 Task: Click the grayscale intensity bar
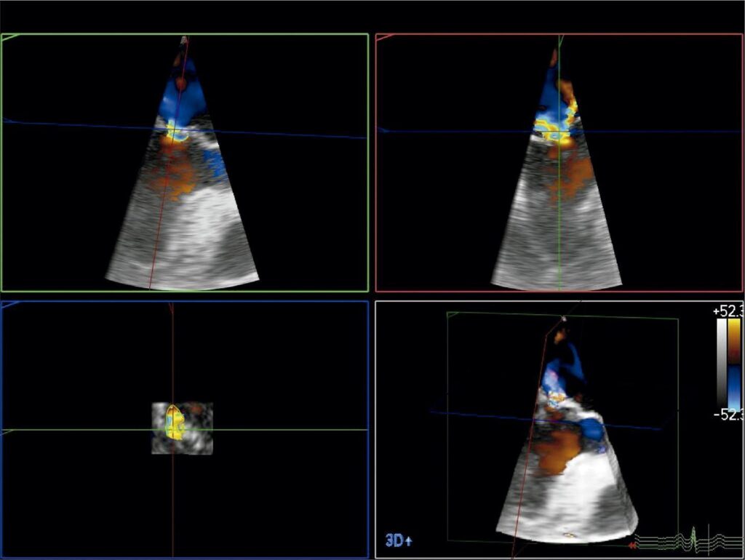[722, 364]
